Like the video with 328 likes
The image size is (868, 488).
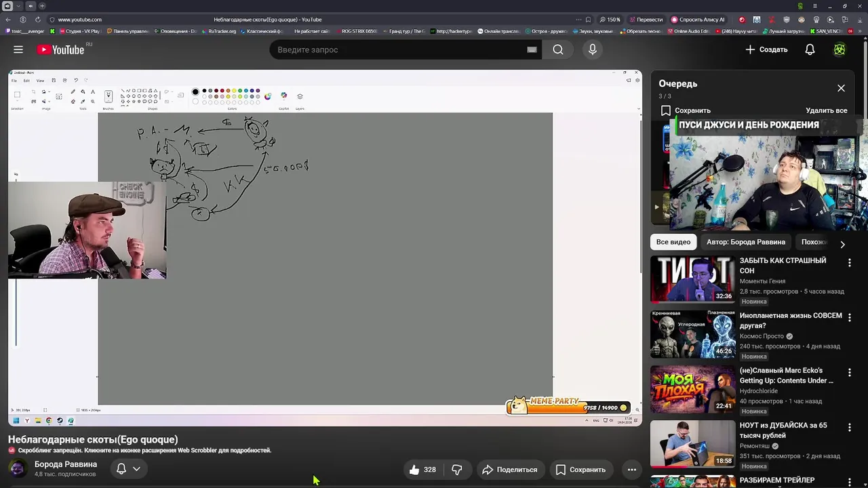pos(422,470)
